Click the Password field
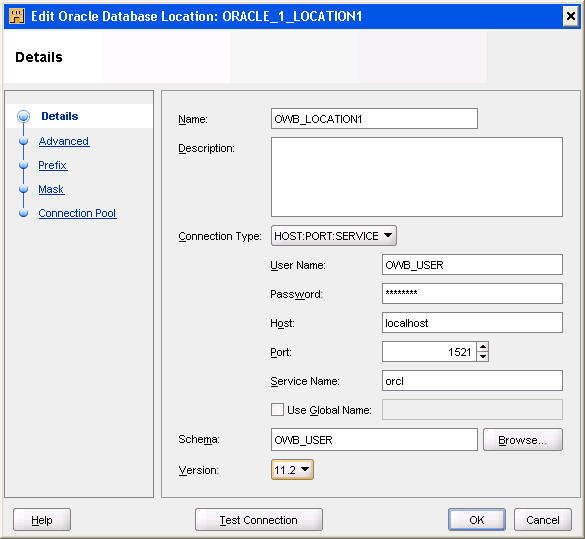The width and height of the screenshot is (585, 539). click(472, 294)
